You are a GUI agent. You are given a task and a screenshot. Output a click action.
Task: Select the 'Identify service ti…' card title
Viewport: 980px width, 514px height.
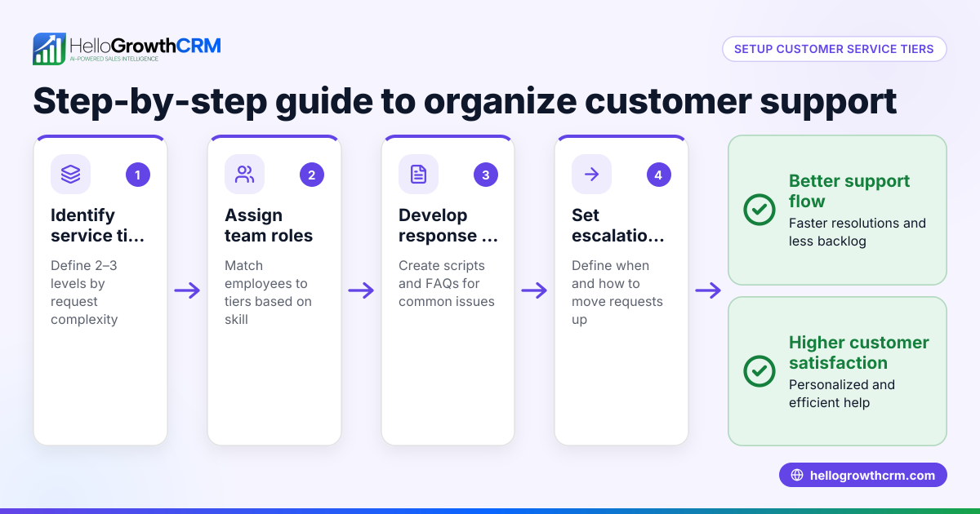point(97,225)
